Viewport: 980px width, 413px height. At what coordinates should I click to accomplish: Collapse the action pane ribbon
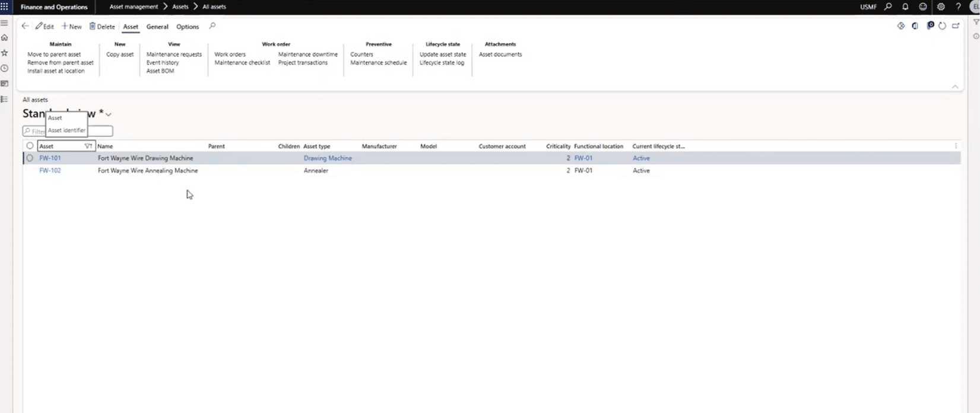(x=955, y=87)
